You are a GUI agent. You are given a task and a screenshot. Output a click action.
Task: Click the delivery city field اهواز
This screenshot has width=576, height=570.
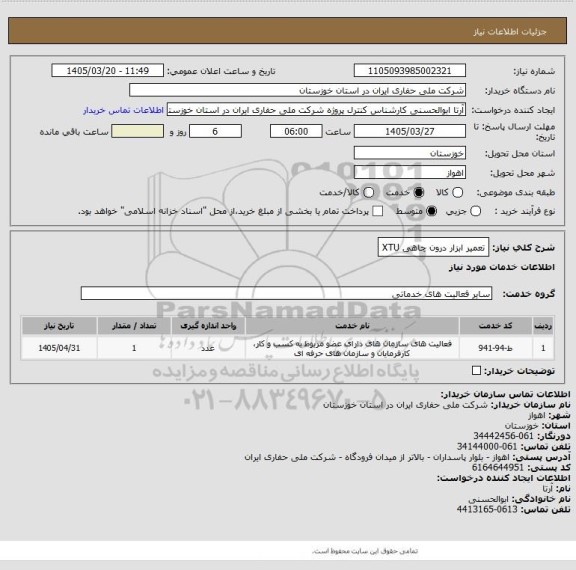click(410, 173)
